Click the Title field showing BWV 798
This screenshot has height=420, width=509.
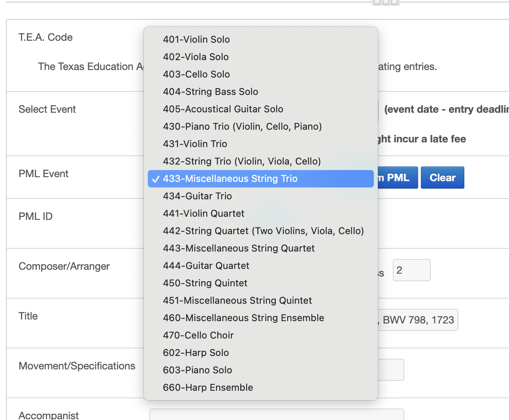pos(418,320)
